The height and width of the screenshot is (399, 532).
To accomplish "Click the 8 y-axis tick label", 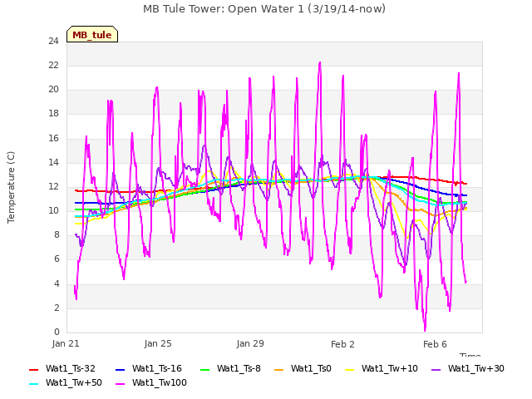I will point(57,234).
